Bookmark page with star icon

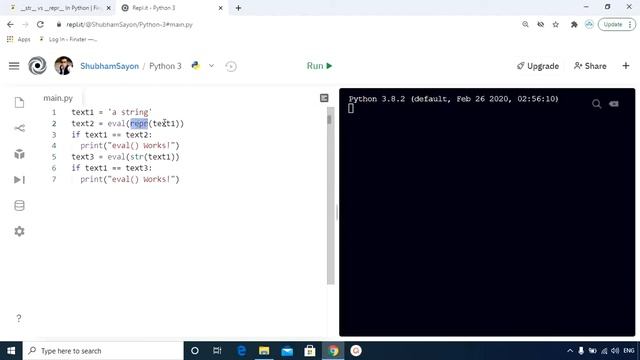click(556, 24)
